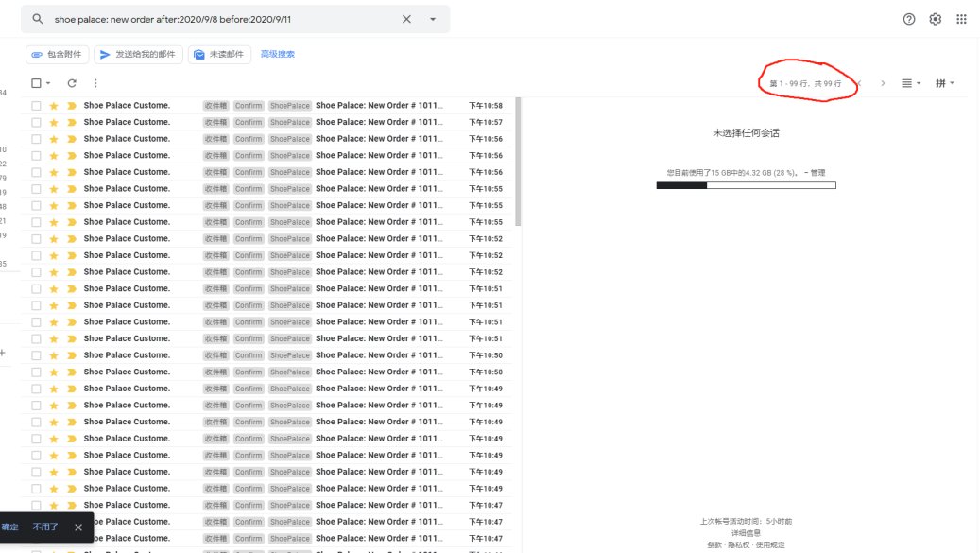Unstar the 下午10:58 email
The width and height of the screenshot is (980, 553).
tap(54, 106)
